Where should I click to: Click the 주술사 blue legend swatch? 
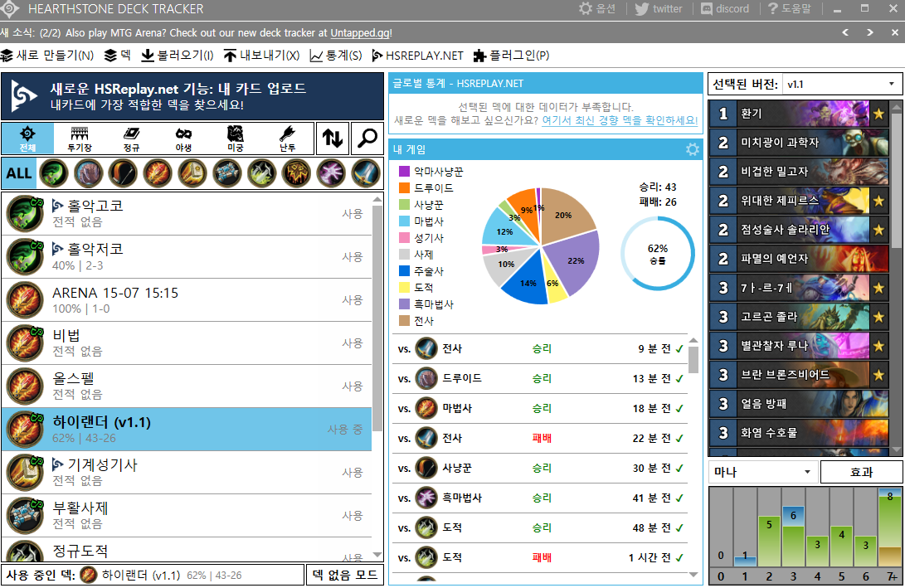[404, 270]
